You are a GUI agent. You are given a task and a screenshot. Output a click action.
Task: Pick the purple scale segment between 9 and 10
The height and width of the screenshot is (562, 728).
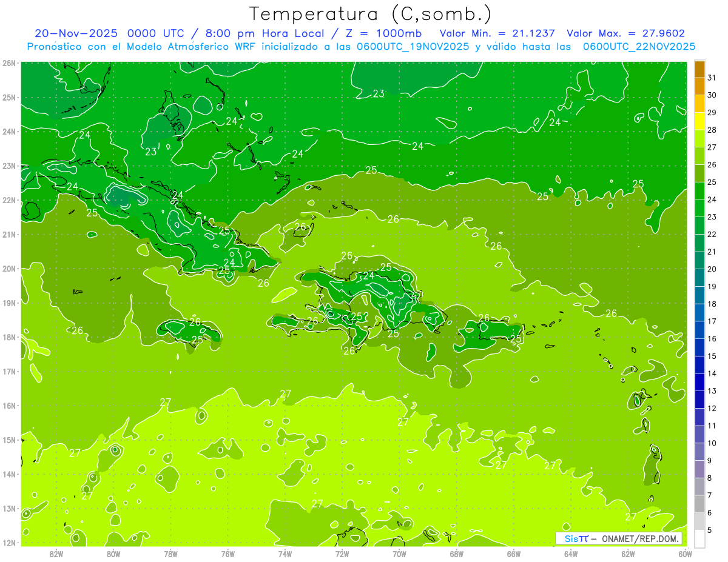coord(699,452)
